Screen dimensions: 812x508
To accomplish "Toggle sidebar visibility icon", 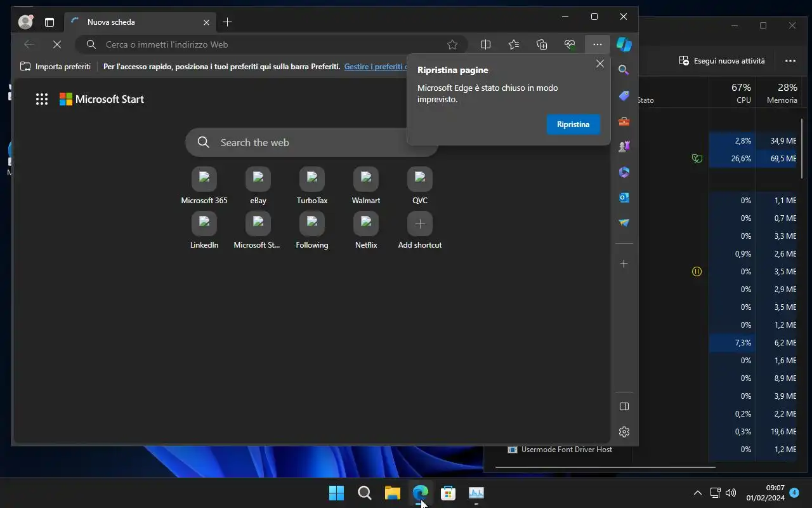I will (624, 406).
